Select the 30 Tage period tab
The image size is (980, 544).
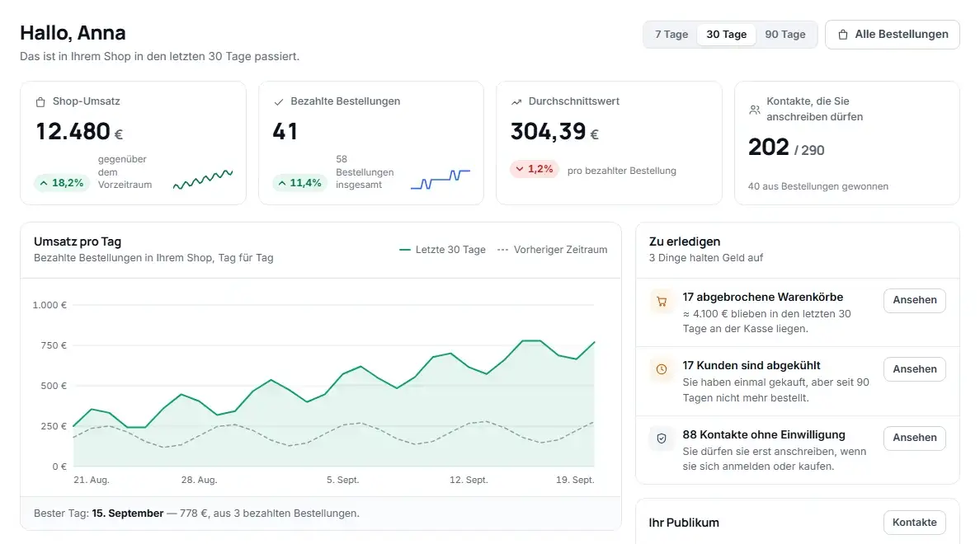tap(726, 35)
